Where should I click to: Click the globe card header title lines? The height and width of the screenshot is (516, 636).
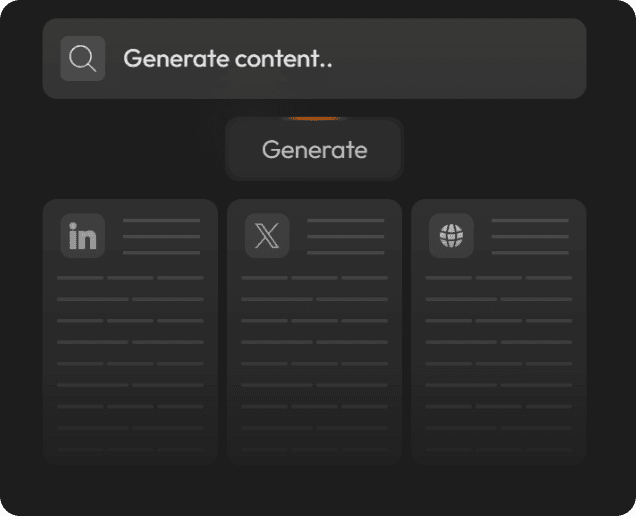point(530,236)
